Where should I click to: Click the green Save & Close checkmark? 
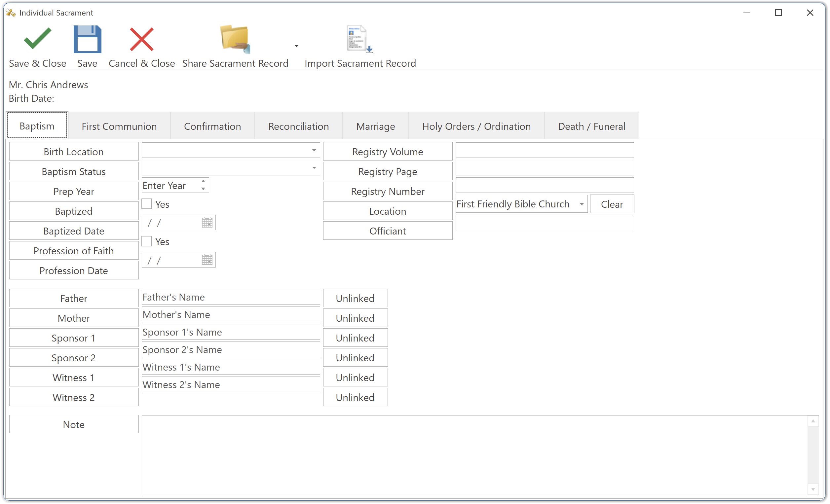(37, 39)
